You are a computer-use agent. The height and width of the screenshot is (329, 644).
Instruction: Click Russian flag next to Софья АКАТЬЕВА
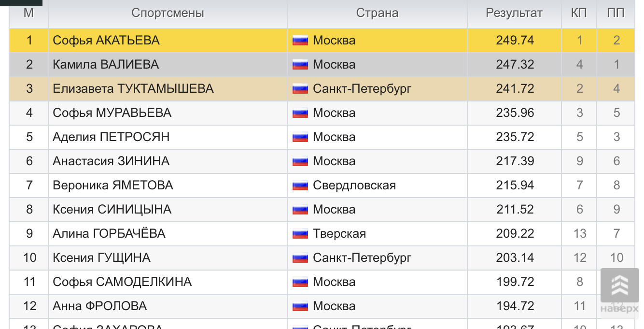coord(300,41)
